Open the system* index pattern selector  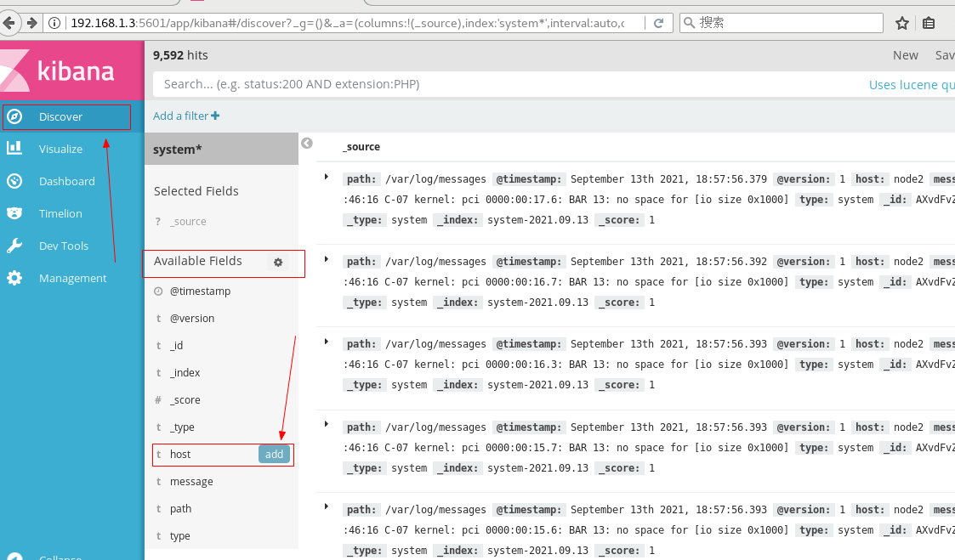221,149
